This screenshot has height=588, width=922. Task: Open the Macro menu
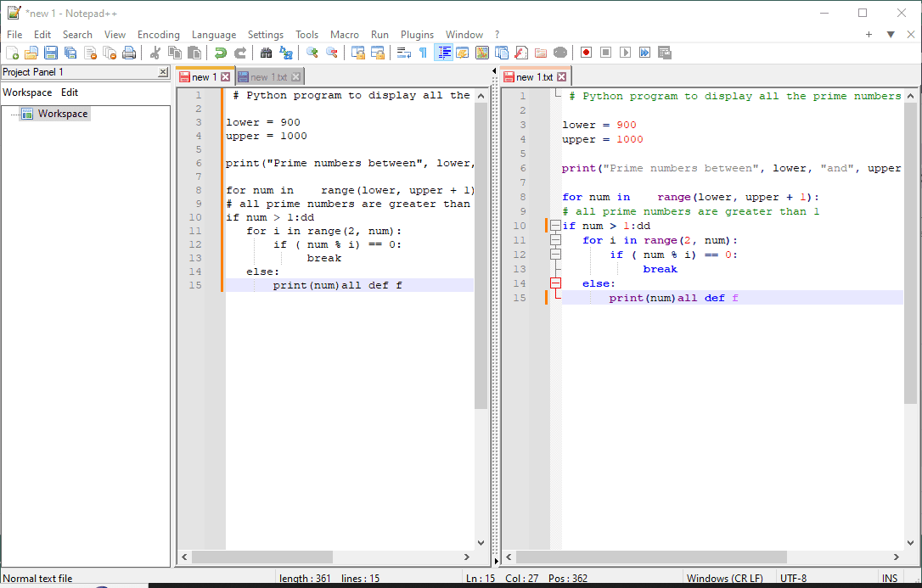[344, 35]
